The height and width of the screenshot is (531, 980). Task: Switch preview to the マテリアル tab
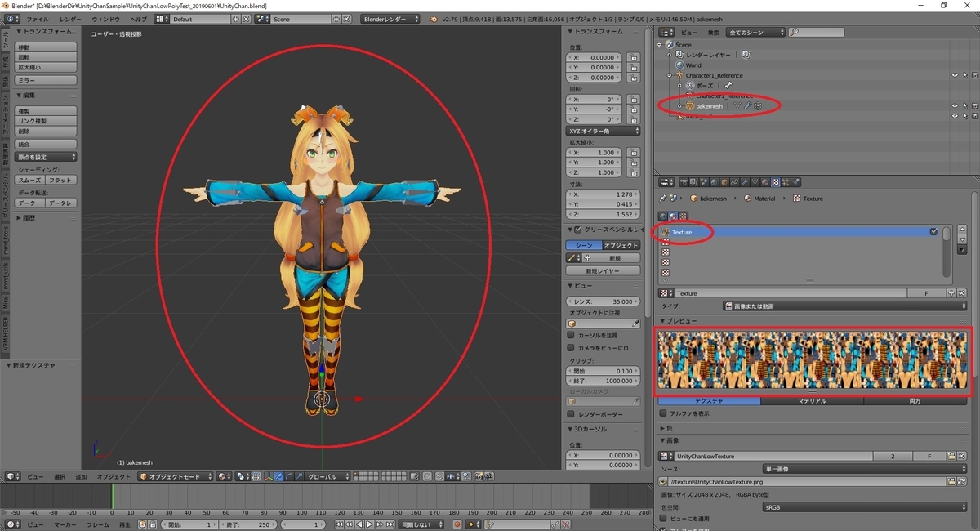click(x=812, y=401)
